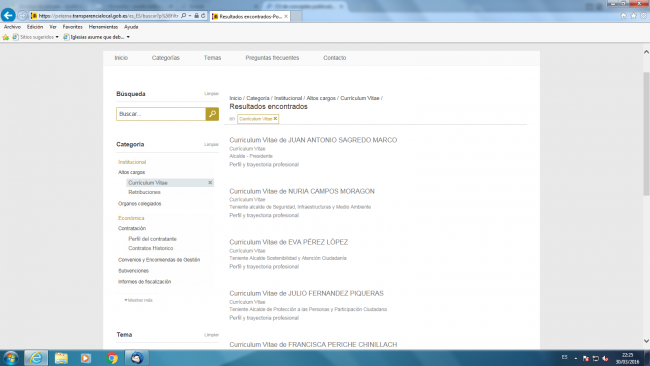Click the refresh icon in address bar
650x366 pixels.
pos(203,16)
